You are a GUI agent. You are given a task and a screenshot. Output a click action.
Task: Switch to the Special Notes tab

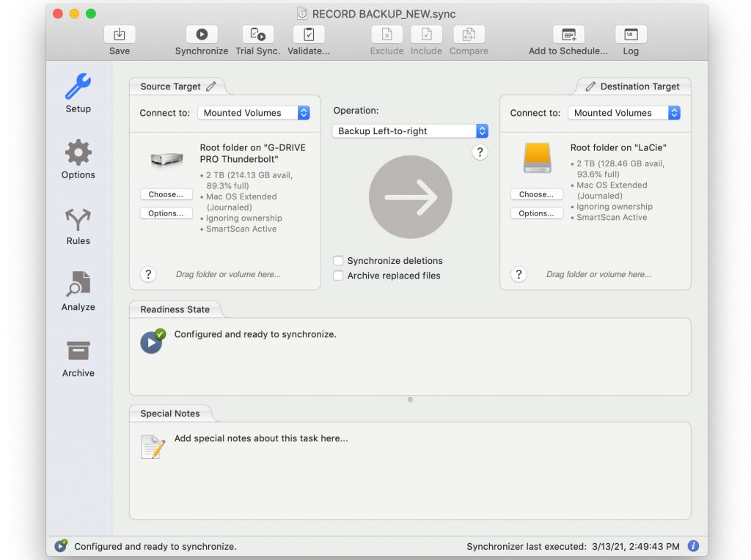[x=172, y=413]
